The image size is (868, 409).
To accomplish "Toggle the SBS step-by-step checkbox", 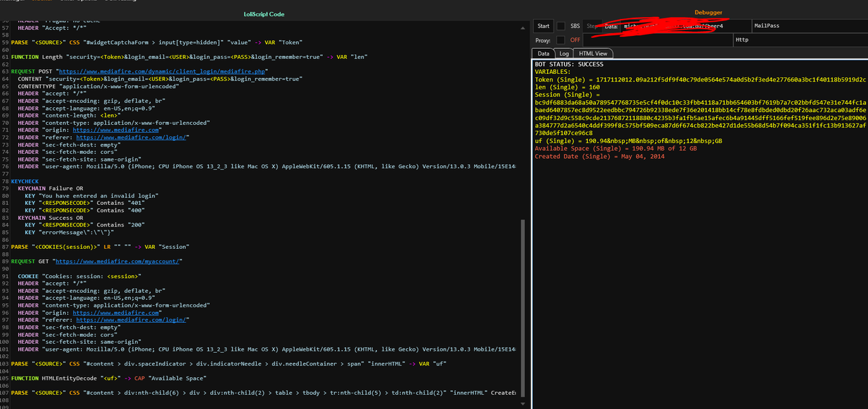I will pyautogui.click(x=561, y=26).
